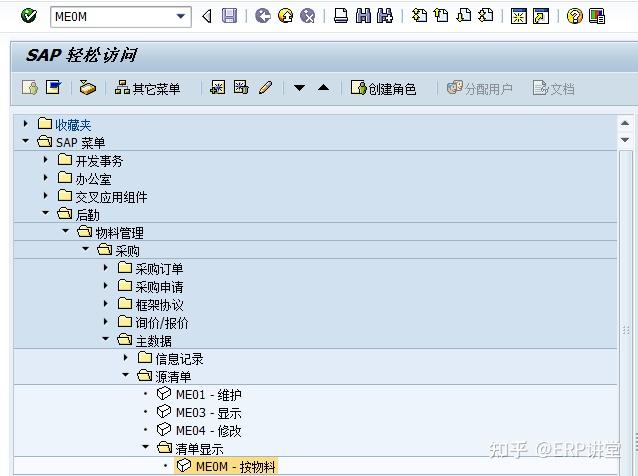Viewport: 638px width, 476px height.
Task: Click the Delete Favorites icon
Action: pyautogui.click(x=241, y=87)
